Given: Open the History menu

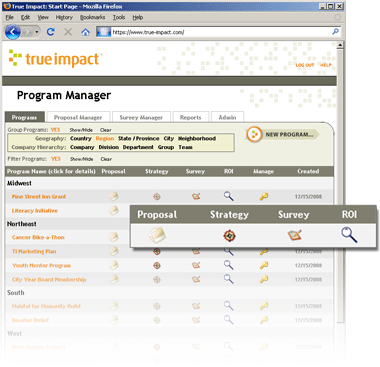Looking at the screenshot, I should 64,17.
